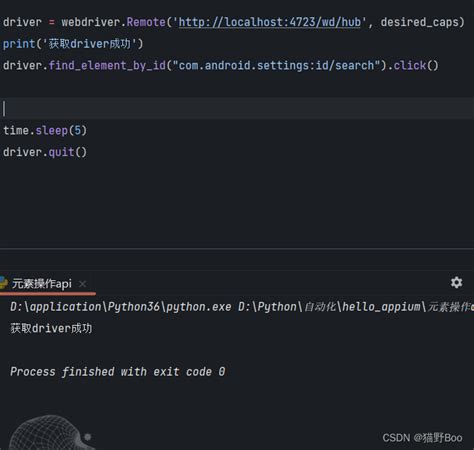Open the localhost:4723/wd/hub URL link
The height and width of the screenshot is (450, 474).
pos(270,22)
